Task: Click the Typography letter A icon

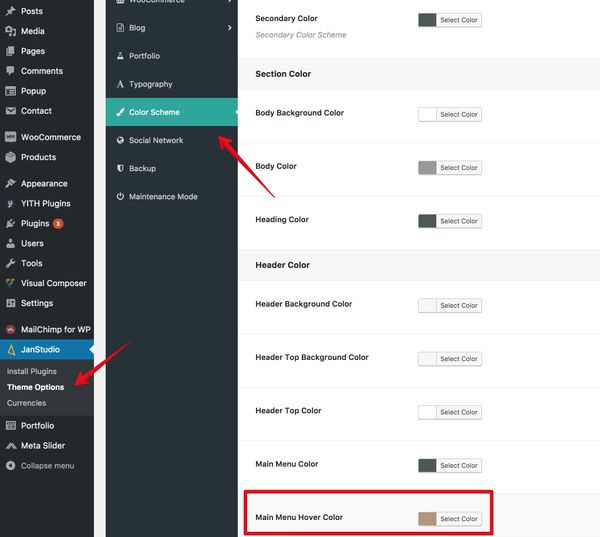Action: tap(120, 84)
